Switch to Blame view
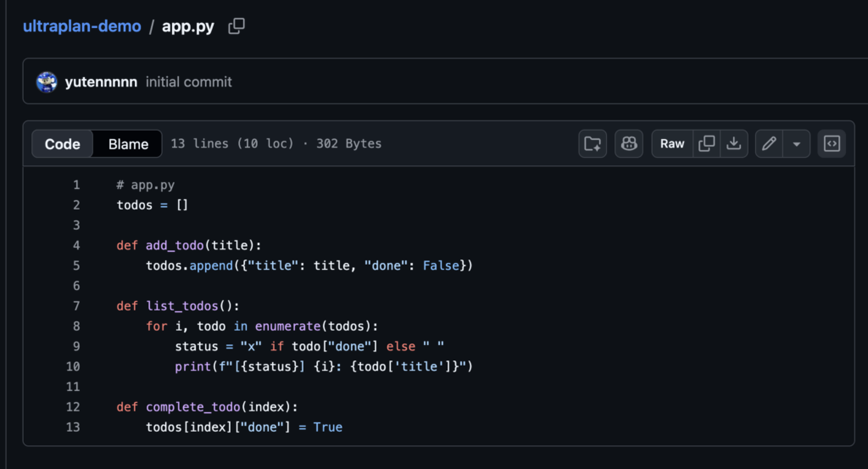The height and width of the screenshot is (469, 868). (128, 144)
